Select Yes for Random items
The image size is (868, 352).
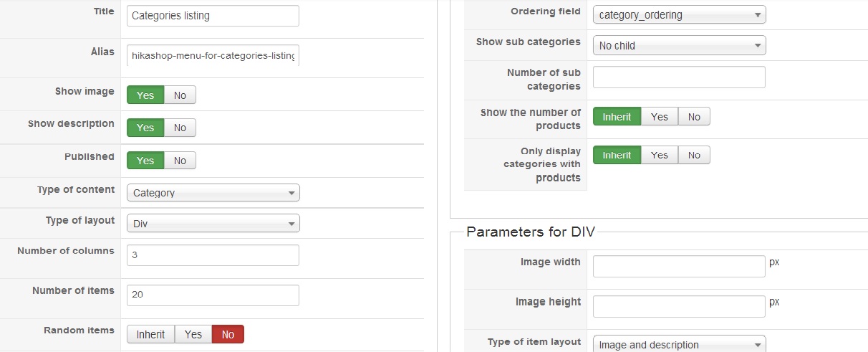(x=193, y=334)
